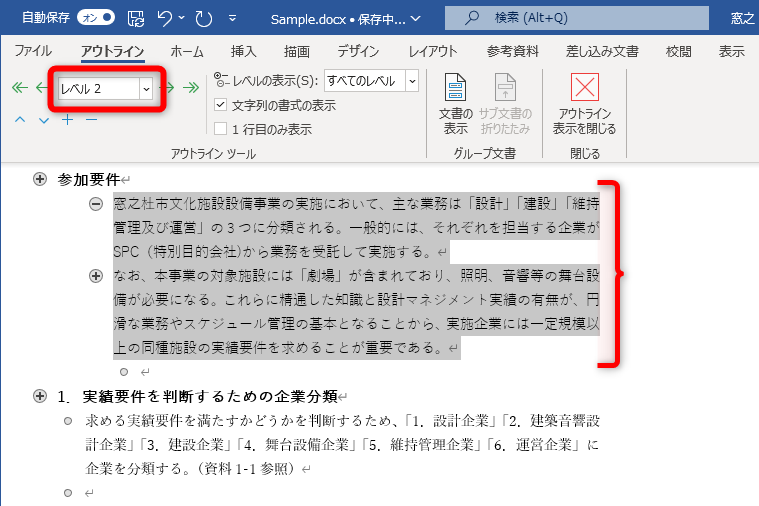The height and width of the screenshot is (506, 759).
Task: Open the ファイル tab
Action: pos(33,51)
